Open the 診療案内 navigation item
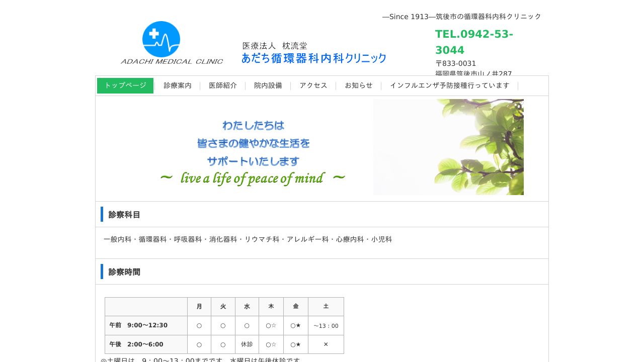644x362 pixels. pyautogui.click(x=177, y=85)
